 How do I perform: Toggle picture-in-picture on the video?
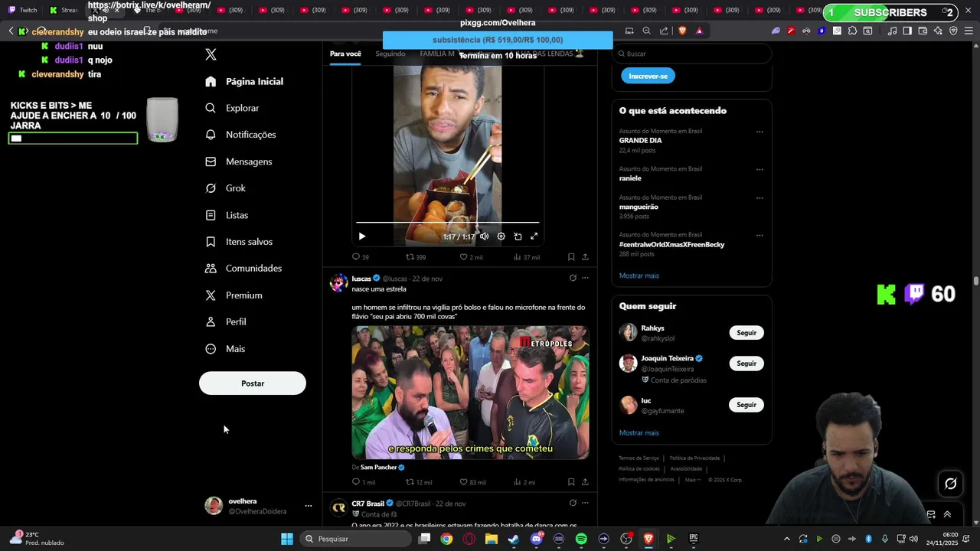(x=518, y=236)
